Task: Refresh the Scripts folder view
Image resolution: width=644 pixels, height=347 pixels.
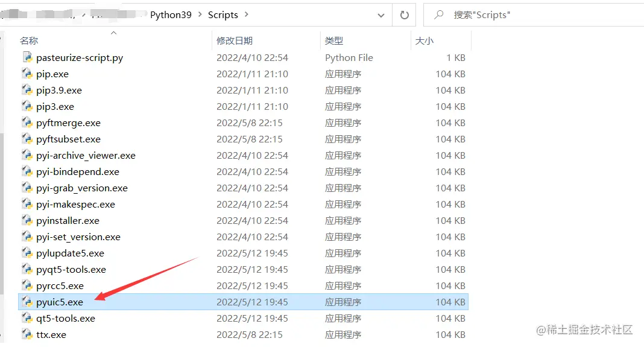Action: tap(405, 15)
